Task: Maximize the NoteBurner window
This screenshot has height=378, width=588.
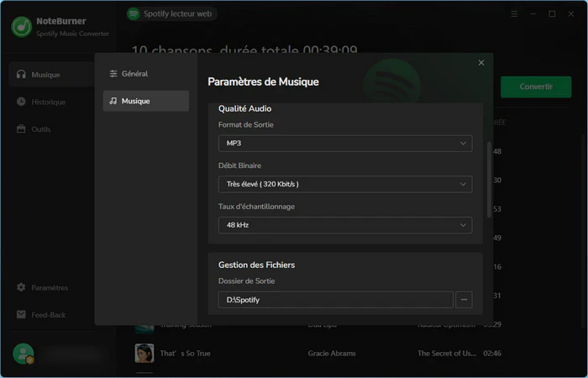Action: pyautogui.click(x=552, y=14)
